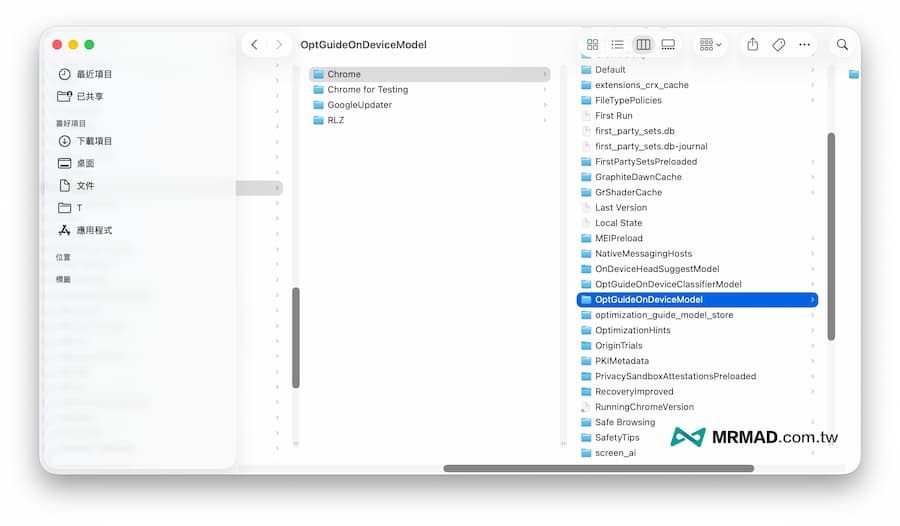Switch to column view
The width and height of the screenshot is (900, 526).
[x=643, y=44]
